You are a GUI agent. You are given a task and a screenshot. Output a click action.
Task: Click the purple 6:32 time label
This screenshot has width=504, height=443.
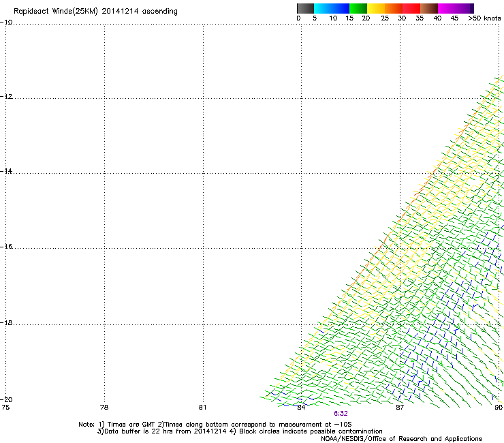click(x=341, y=414)
